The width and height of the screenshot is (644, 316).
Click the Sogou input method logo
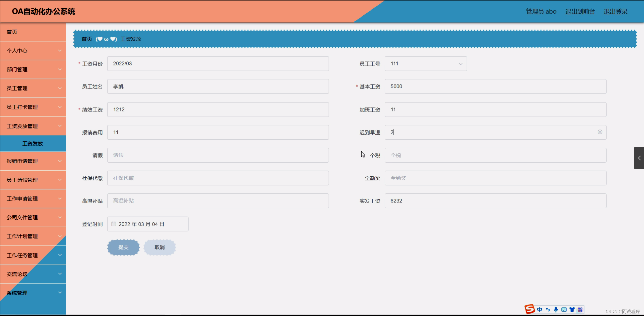click(x=530, y=309)
